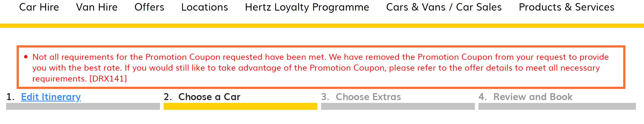This screenshot has width=644, height=124.
Task: Click the yellow bar under Choose a Car
Action: 240,106
